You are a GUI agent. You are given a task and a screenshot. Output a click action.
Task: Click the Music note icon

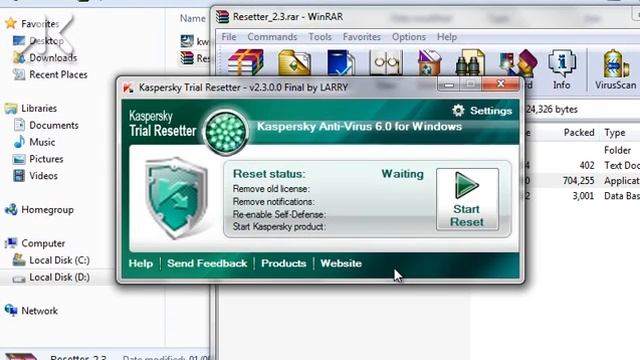pyautogui.click(x=19, y=142)
